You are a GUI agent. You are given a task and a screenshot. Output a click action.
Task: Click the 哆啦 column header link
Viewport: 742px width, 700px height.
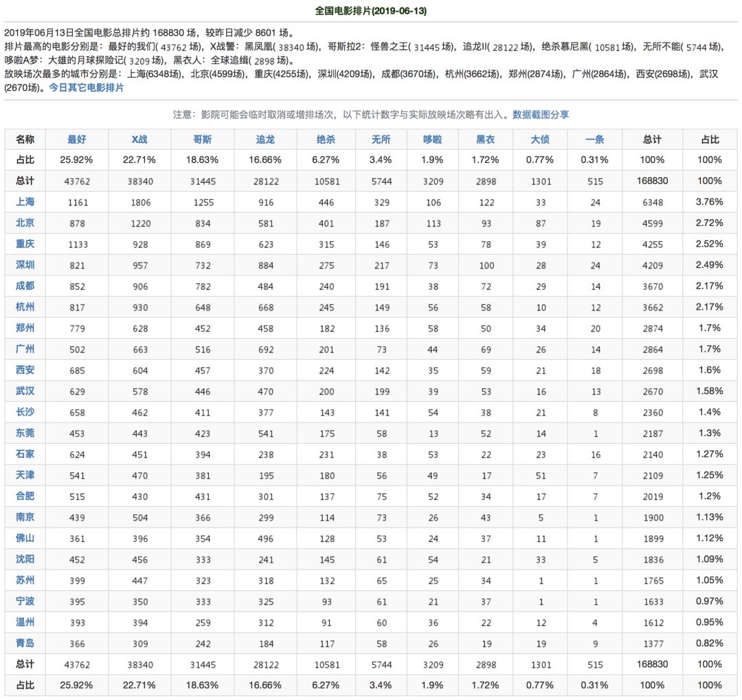click(433, 139)
